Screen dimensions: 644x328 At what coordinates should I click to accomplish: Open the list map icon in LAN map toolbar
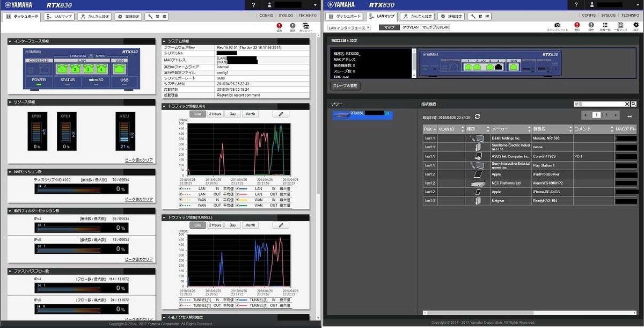click(620, 25)
